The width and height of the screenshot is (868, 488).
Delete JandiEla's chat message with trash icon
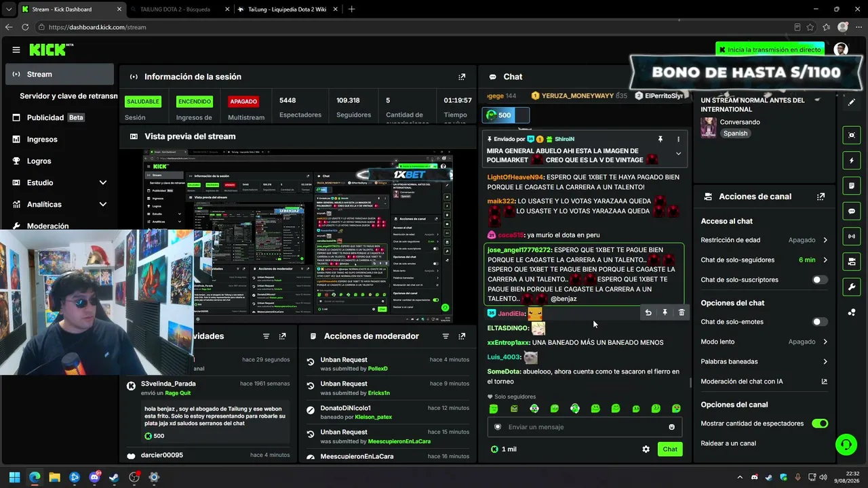pyautogui.click(x=682, y=312)
